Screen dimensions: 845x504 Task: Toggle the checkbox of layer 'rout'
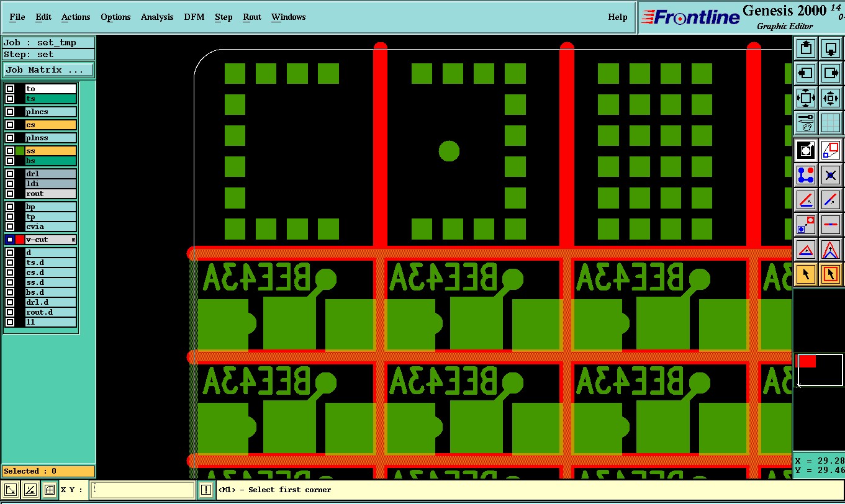pos(10,194)
